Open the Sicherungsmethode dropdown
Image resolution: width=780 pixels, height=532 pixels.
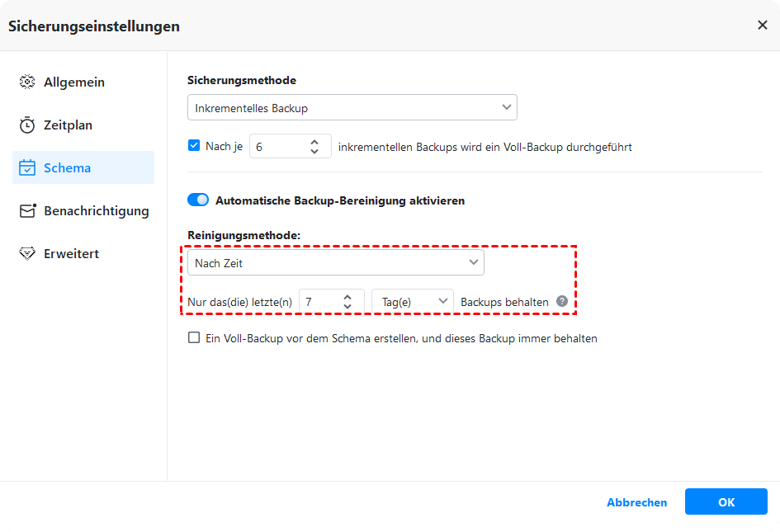coord(352,108)
